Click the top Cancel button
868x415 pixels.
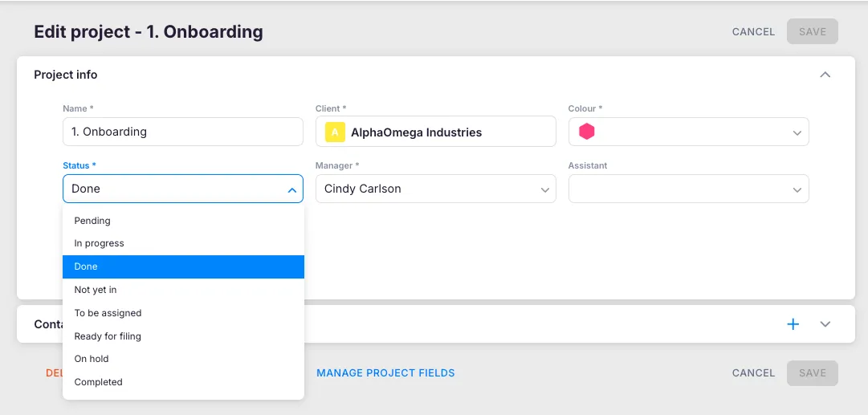click(x=753, y=32)
